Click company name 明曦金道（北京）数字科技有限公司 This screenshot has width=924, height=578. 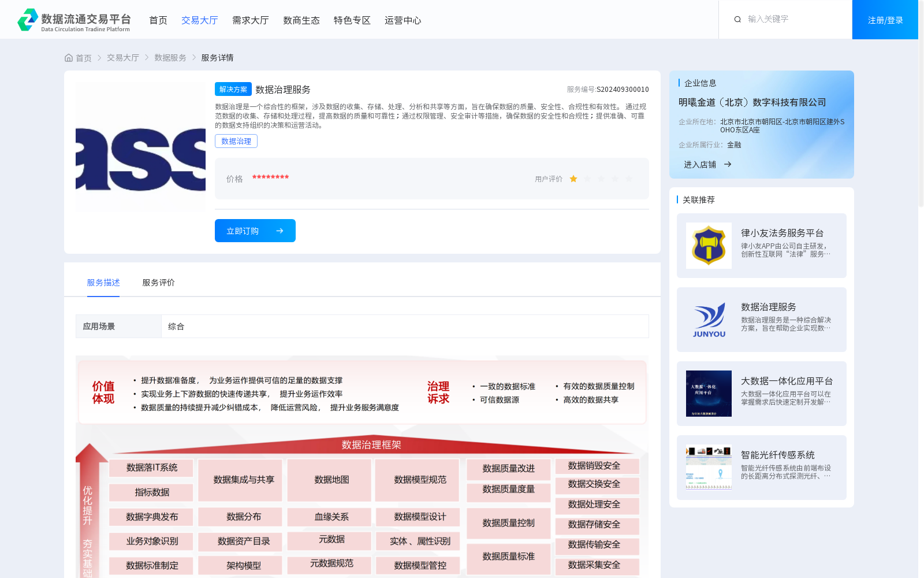click(x=752, y=102)
